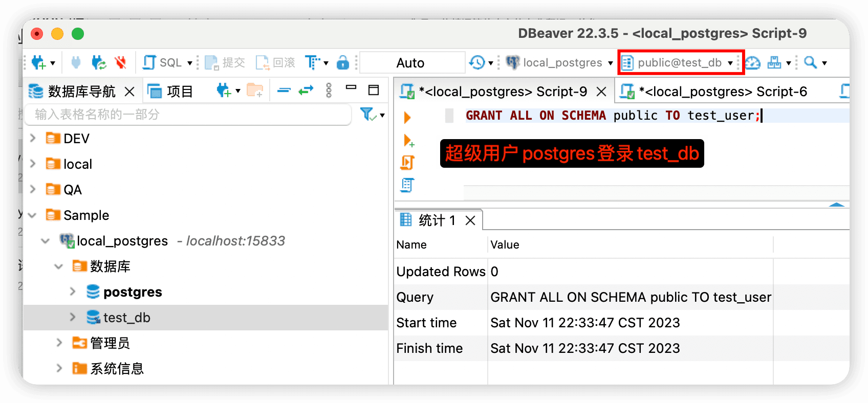Expand the tools icon dropdown arrow
Image resolution: width=868 pixels, height=403 pixels.
(789, 63)
